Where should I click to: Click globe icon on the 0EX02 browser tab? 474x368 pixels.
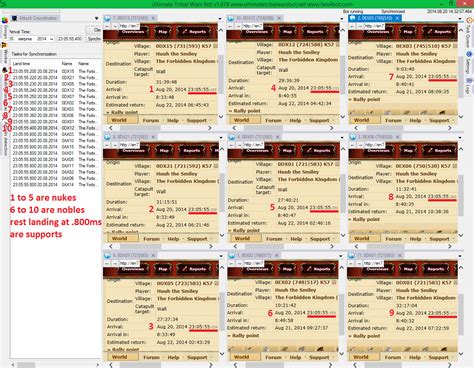[231, 255]
